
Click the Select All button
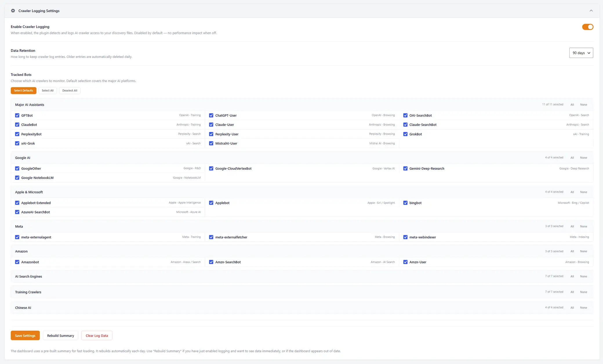(48, 91)
